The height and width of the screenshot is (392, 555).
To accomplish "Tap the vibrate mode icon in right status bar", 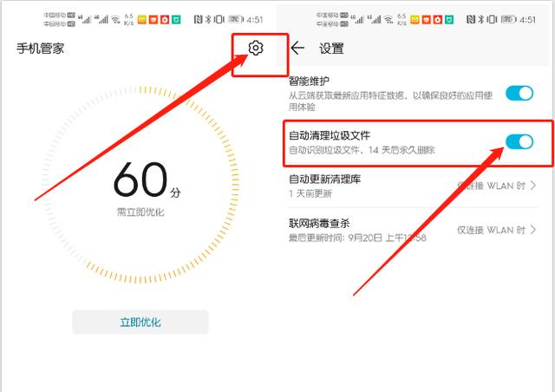I will [492, 19].
